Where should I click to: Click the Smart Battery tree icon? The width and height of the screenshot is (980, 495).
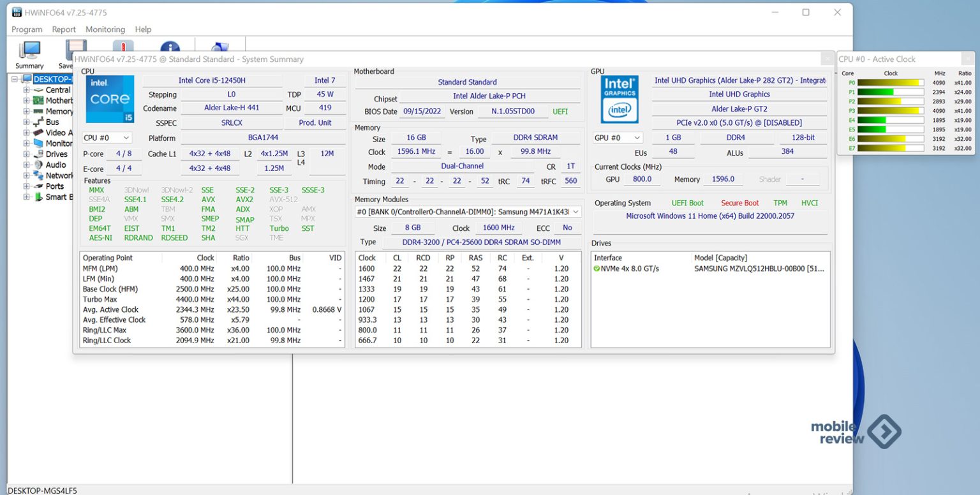pos(38,197)
